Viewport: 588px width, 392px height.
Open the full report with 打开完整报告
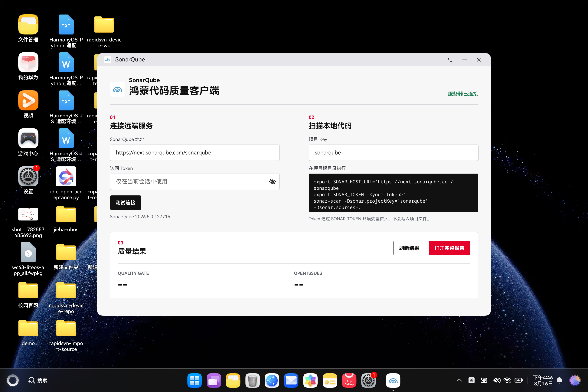tap(449, 248)
